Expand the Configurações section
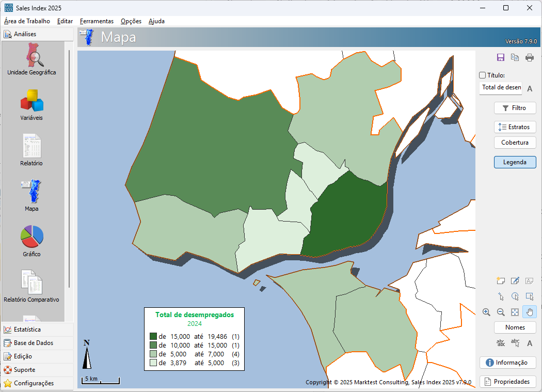 coord(34,383)
